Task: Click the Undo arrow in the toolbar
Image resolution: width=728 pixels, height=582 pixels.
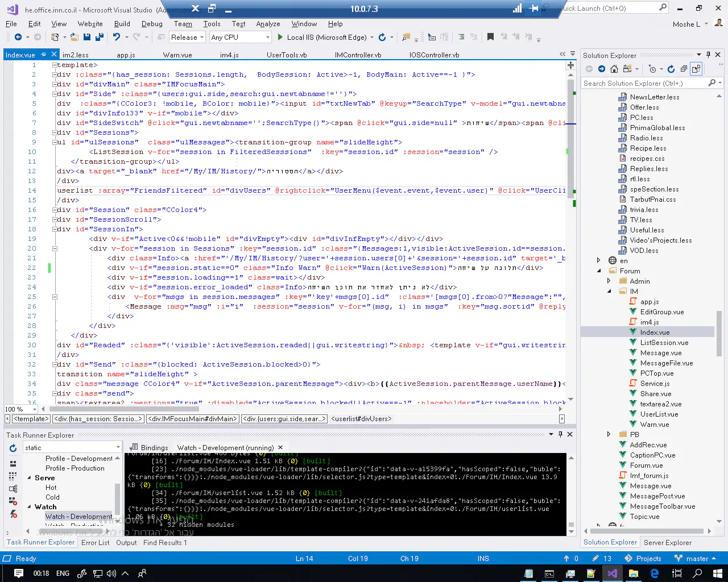Action: (117, 37)
